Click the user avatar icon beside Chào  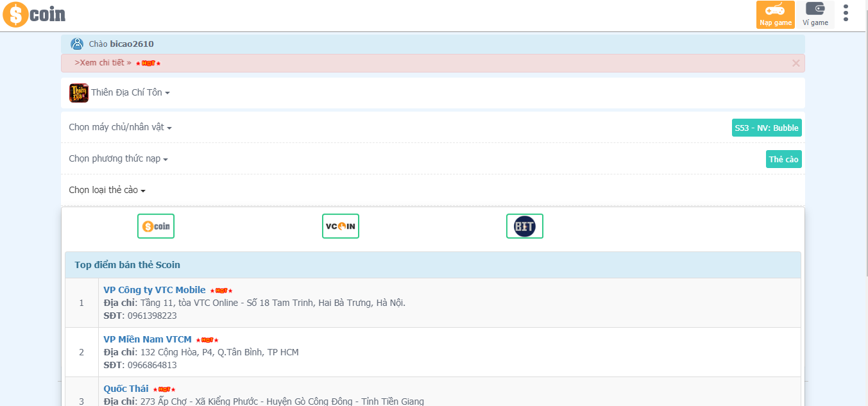77,44
